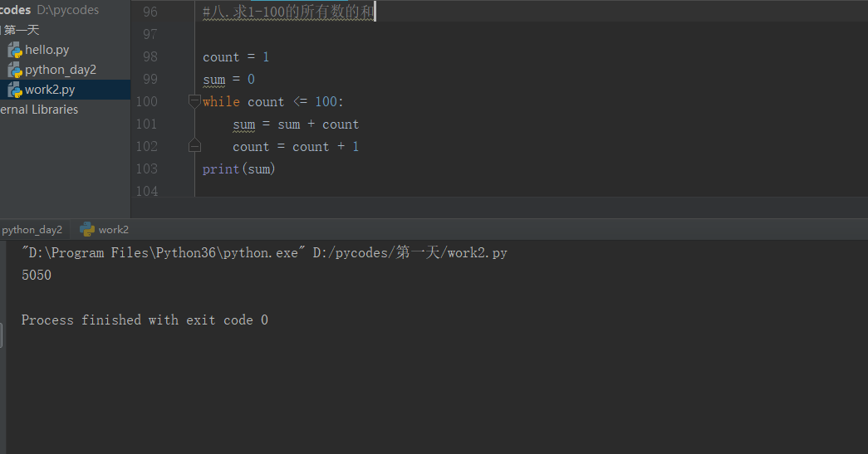The height and width of the screenshot is (454, 868).
Task: Click line number 96 in gutter
Action: click(150, 12)
